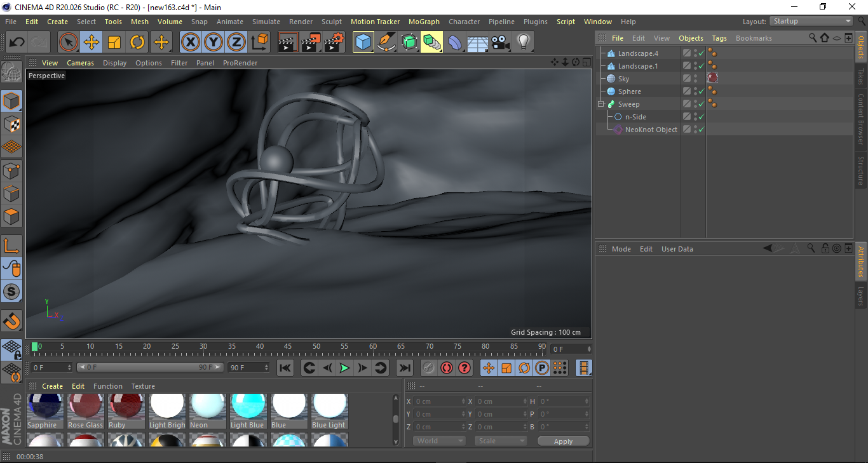Click the Enable Axis tool icon
The image size is (868, 463).
click(x=11, y=246)
